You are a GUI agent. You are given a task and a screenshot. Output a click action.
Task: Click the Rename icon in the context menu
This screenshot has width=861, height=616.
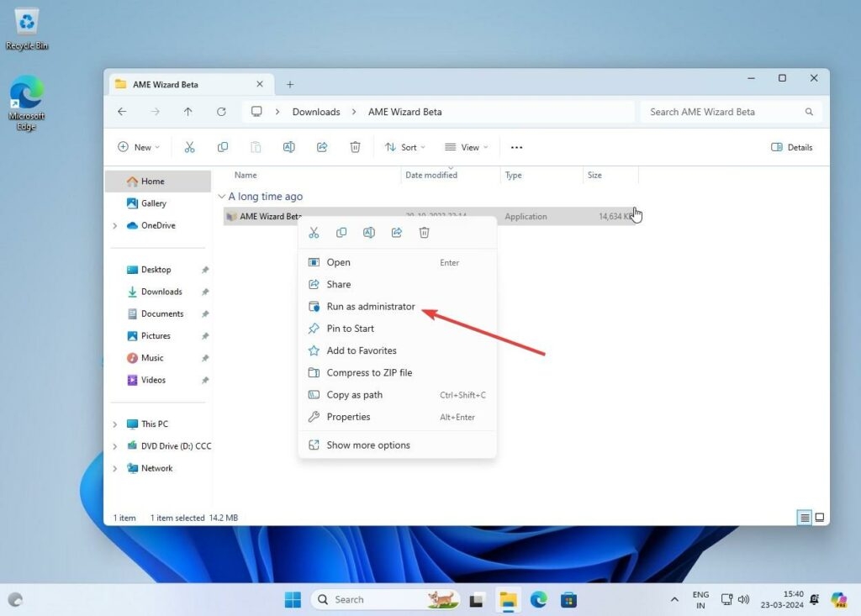point(369,233)
